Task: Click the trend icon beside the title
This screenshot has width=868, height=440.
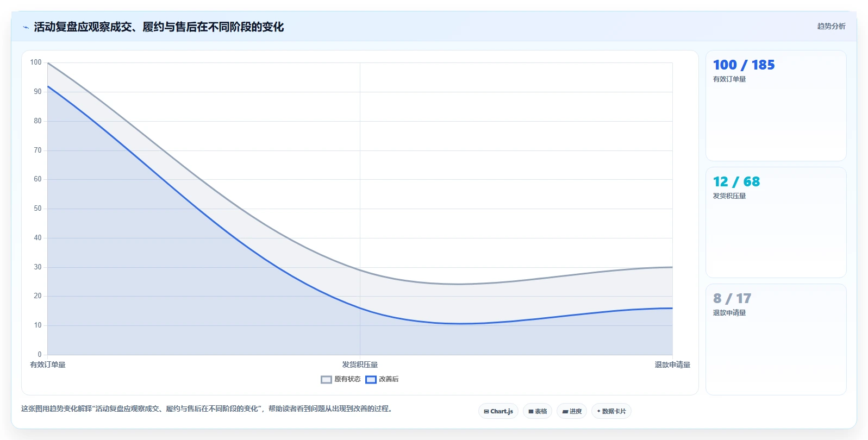Action: coord(26,27)
